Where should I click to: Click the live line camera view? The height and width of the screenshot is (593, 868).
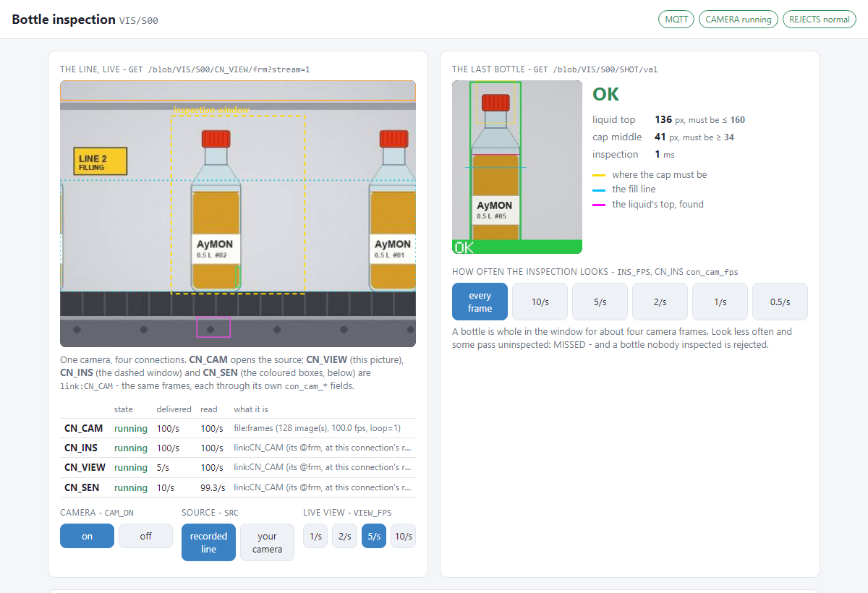pos(238,213)
